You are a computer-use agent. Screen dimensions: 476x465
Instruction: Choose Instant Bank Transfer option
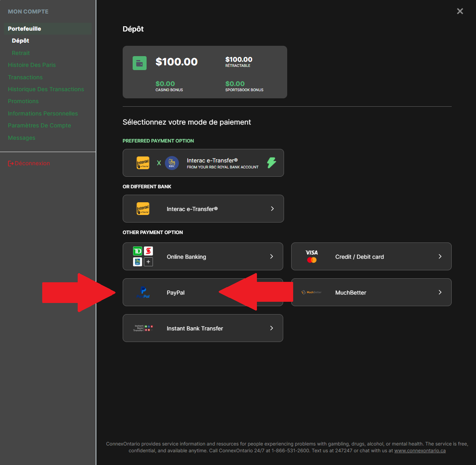coord(203,328)
